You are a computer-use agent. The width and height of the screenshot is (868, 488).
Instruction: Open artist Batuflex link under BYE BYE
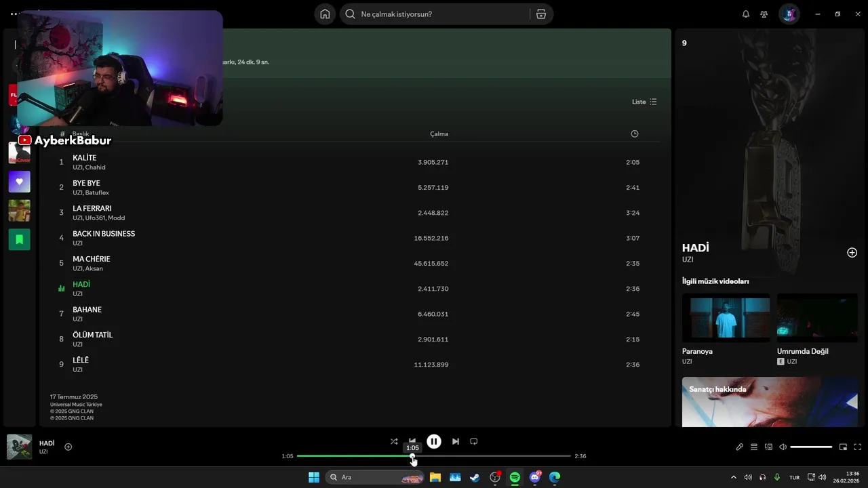pyautogui.click(x=97, y=192)
